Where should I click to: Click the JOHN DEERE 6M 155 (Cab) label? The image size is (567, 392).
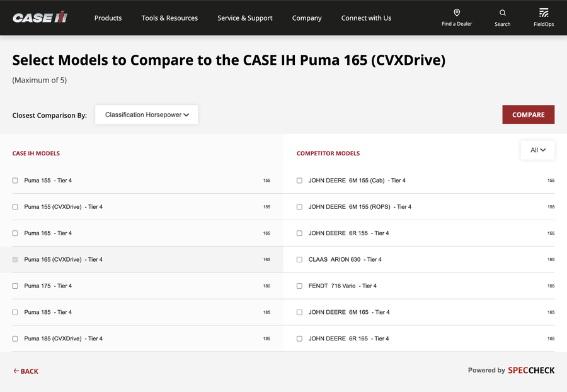[x=357, y=181]
